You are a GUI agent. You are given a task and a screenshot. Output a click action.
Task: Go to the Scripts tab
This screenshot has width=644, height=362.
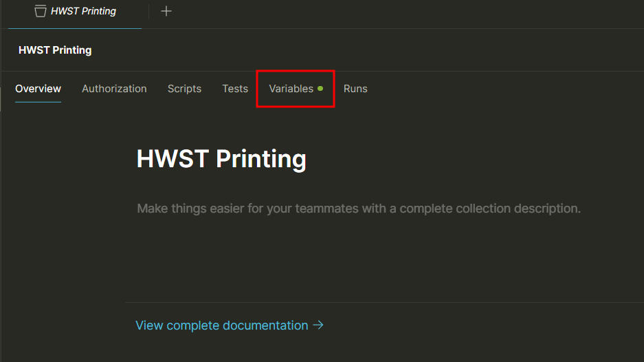click(x=184, y=89)
